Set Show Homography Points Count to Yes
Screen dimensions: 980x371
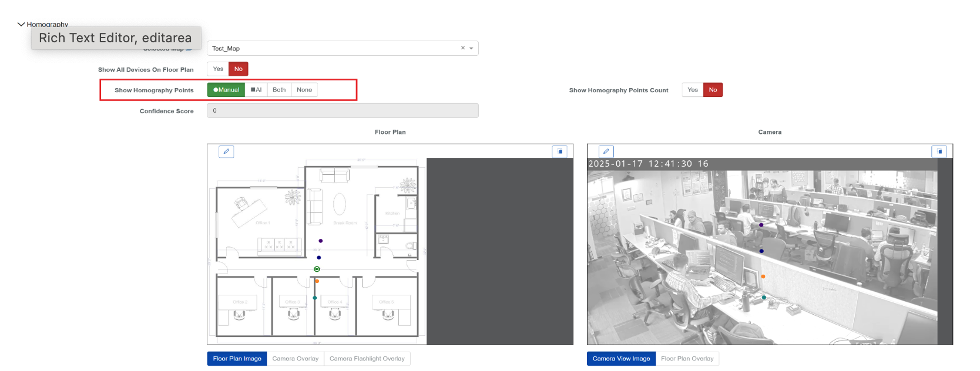(693, 90)
